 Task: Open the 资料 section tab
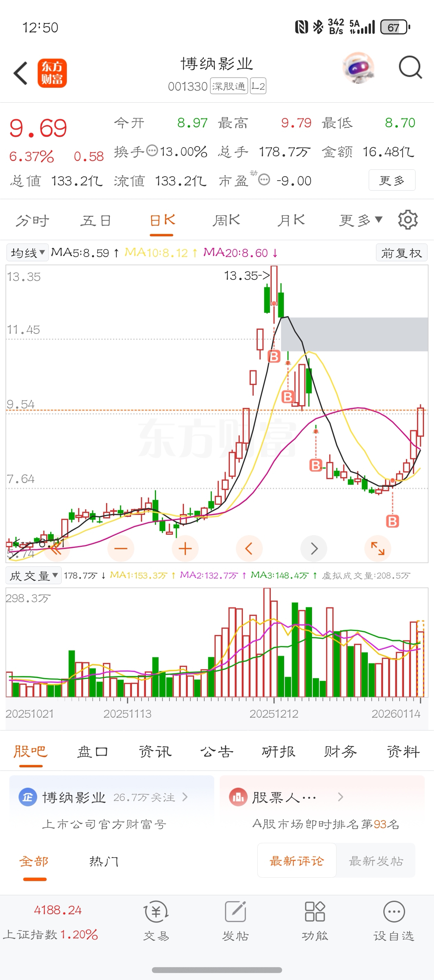point(403,751)
